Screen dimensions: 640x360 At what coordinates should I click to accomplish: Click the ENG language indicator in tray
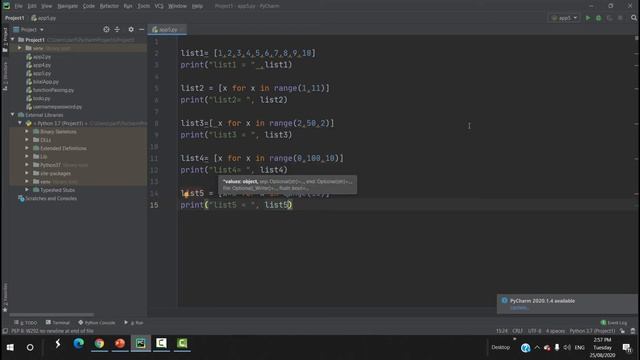(x=580, y=348)
